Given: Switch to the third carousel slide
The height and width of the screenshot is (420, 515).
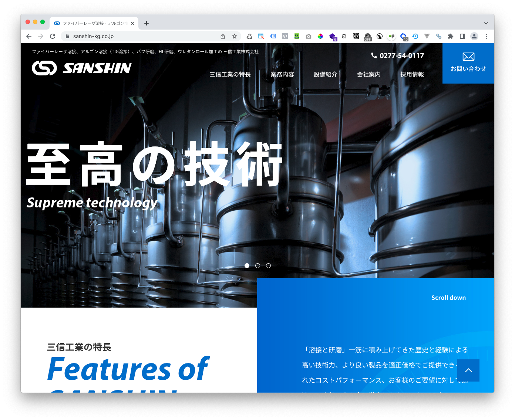Looking at the screenshot, I should pyautogui.click(x=268, y=265).
